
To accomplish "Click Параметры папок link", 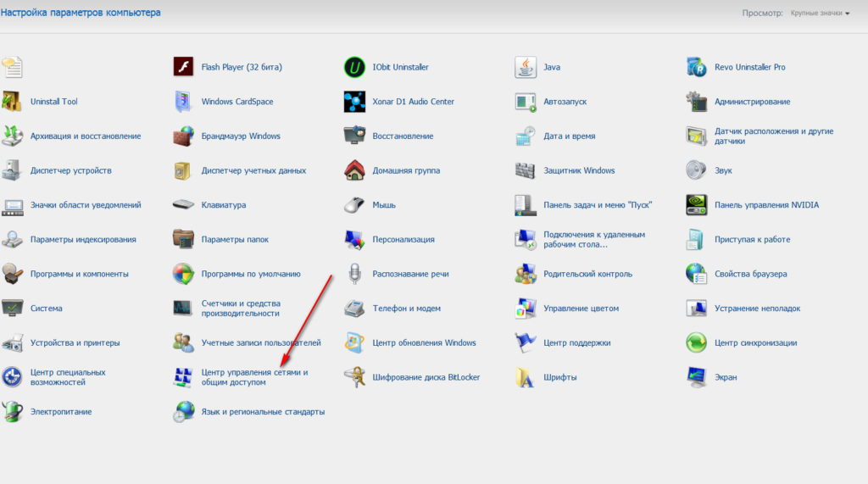I will coord(235,239).
